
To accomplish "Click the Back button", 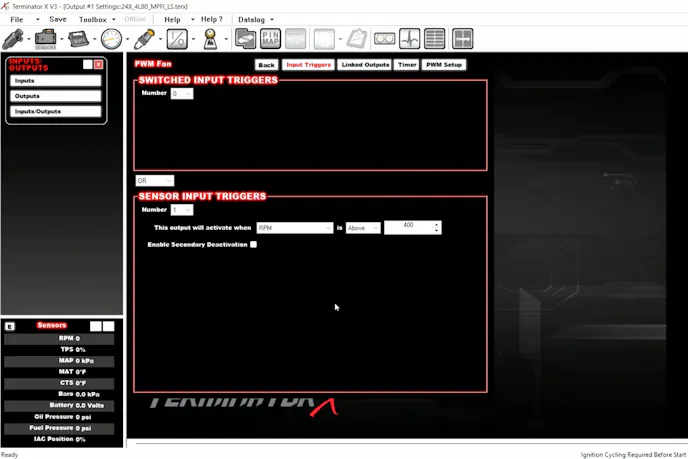I will tap(266, 65).
